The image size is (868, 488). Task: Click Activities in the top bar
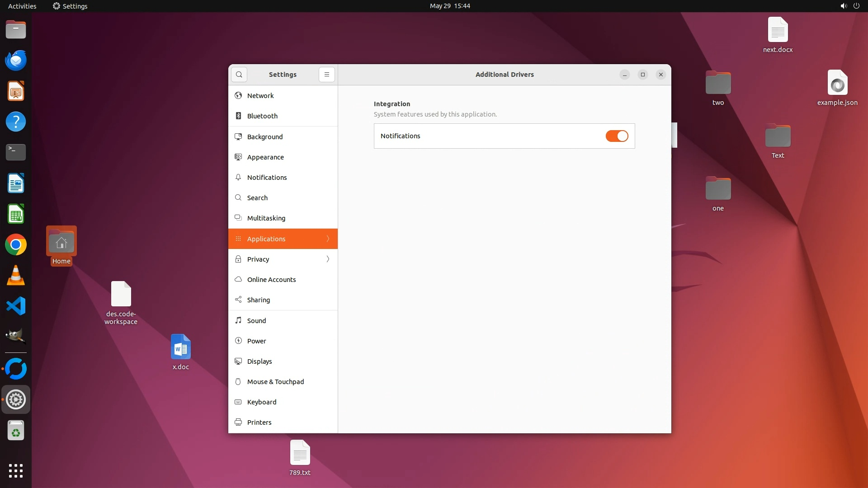click(22, 6)
